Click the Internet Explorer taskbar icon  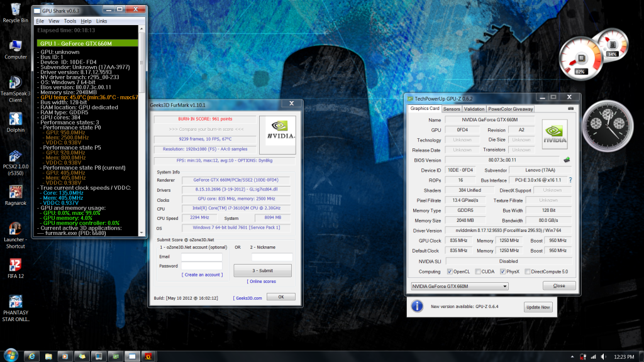tap(31, 356)
